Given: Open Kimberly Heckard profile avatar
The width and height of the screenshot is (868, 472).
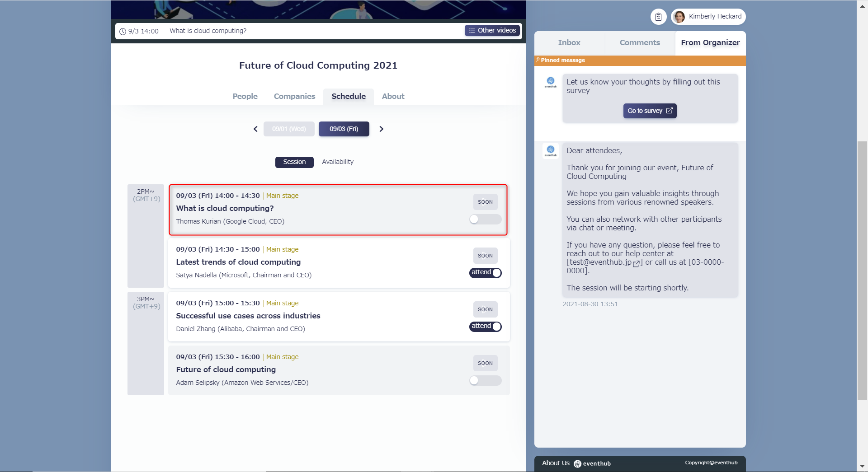Looking at the screenshot, I should point(679,17).
